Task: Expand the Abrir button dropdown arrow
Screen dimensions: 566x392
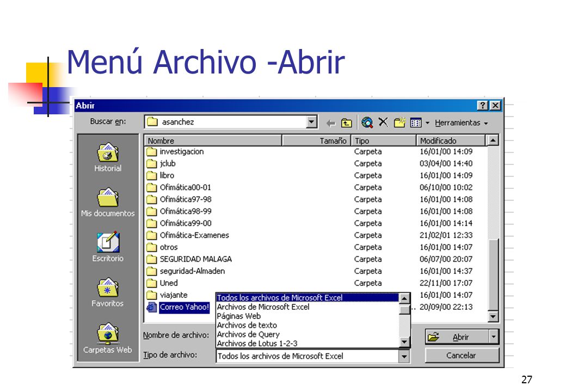Action: pyautogui.click(x=494, y=337)
